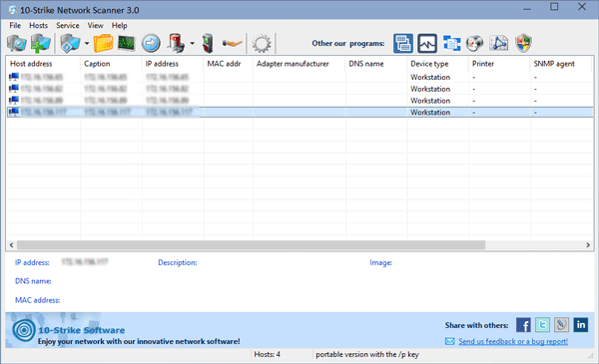Share on LinkedIn icon
The width and height of the screenshot is (599, 364).
pos(581,325)
